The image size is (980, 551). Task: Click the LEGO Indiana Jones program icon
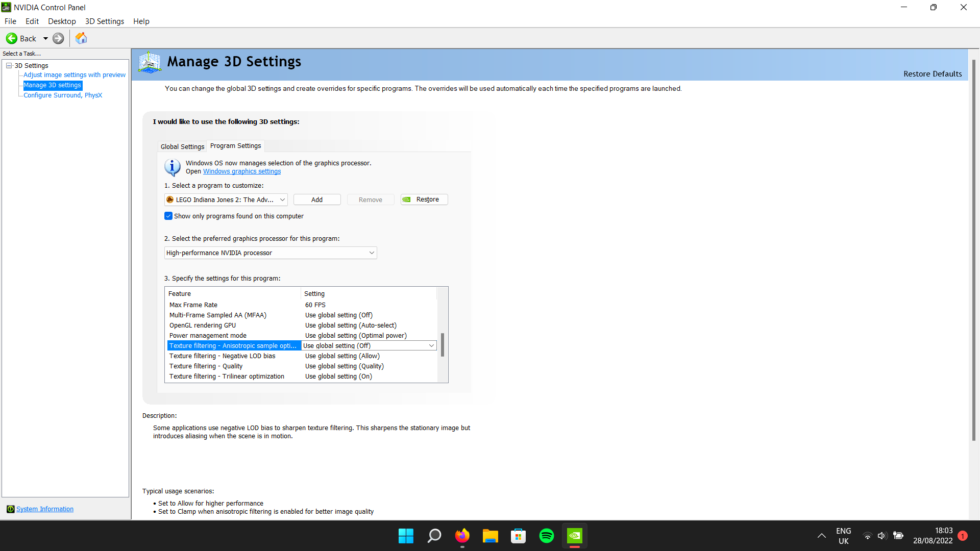pos(170,200)
